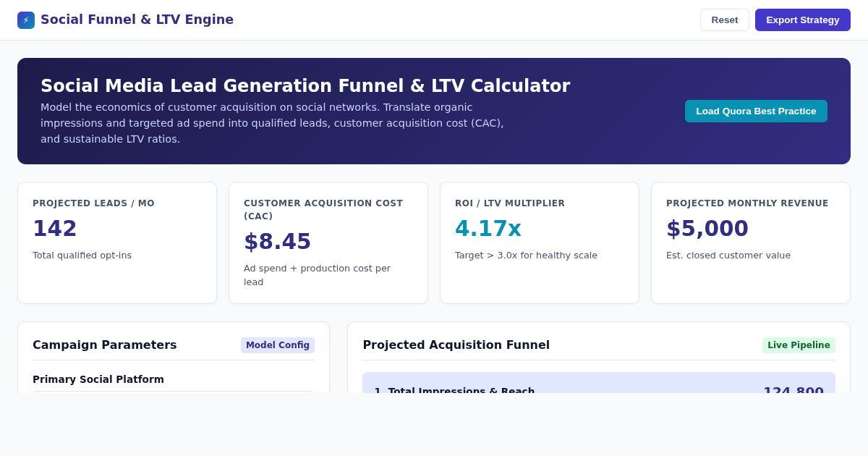Click the Reset button
Image resolution: width=868 pixels, height=456 pixels.
coord(725,20)
